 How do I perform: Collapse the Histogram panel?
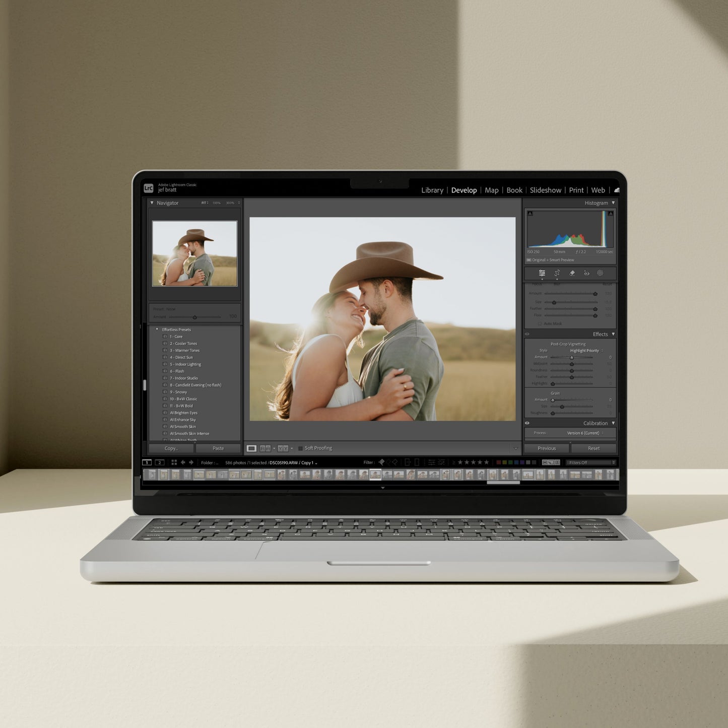point(613,203)
